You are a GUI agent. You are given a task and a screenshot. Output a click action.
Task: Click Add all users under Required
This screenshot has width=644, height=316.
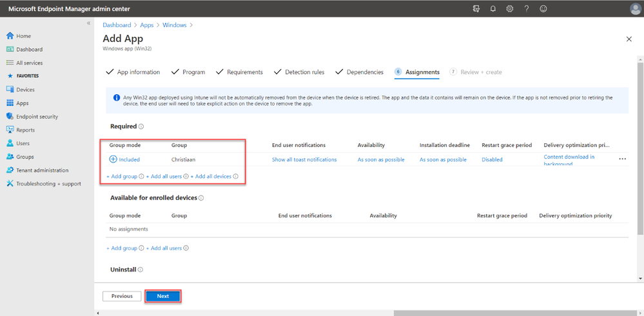pyautogui.click(x=164, y=176)
